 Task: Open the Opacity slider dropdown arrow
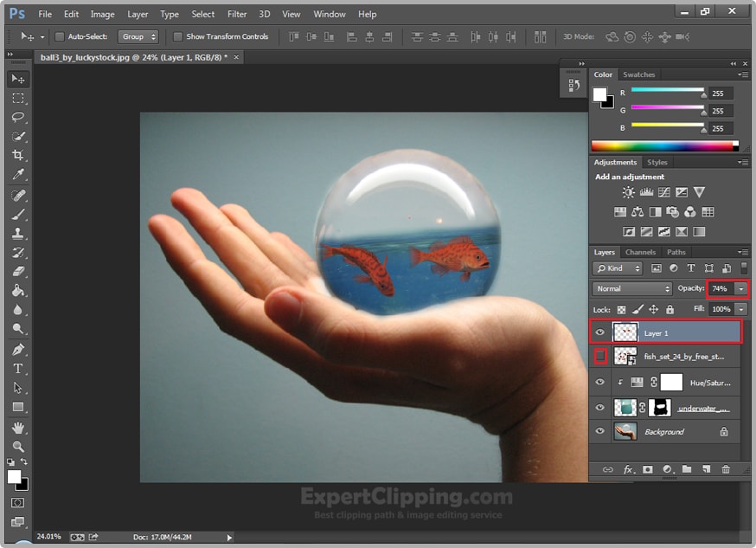pyautogui.click(x=741, y=288)
